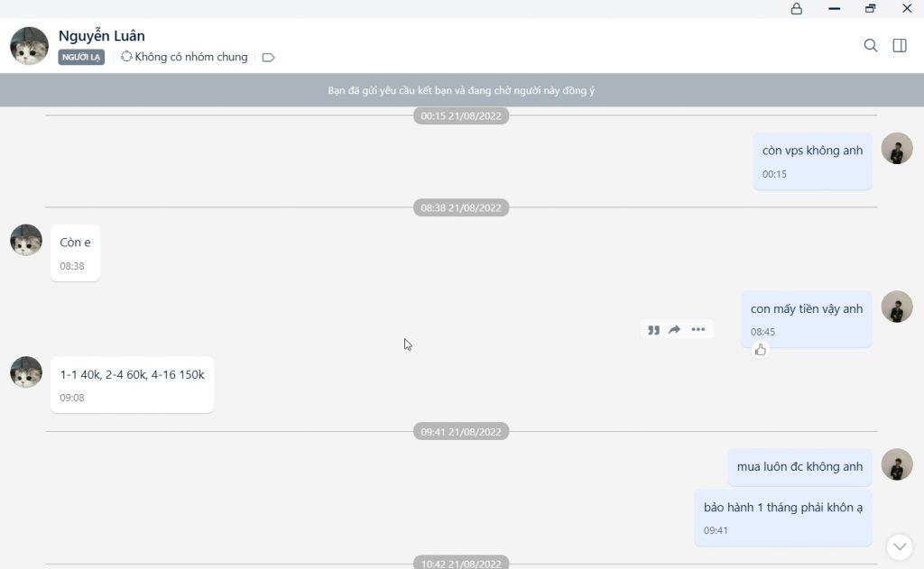Select the 'bảo hành 1 tháng' message bubble
The height and width of the screenshot is (569, 924).
[x=782, y=508]
